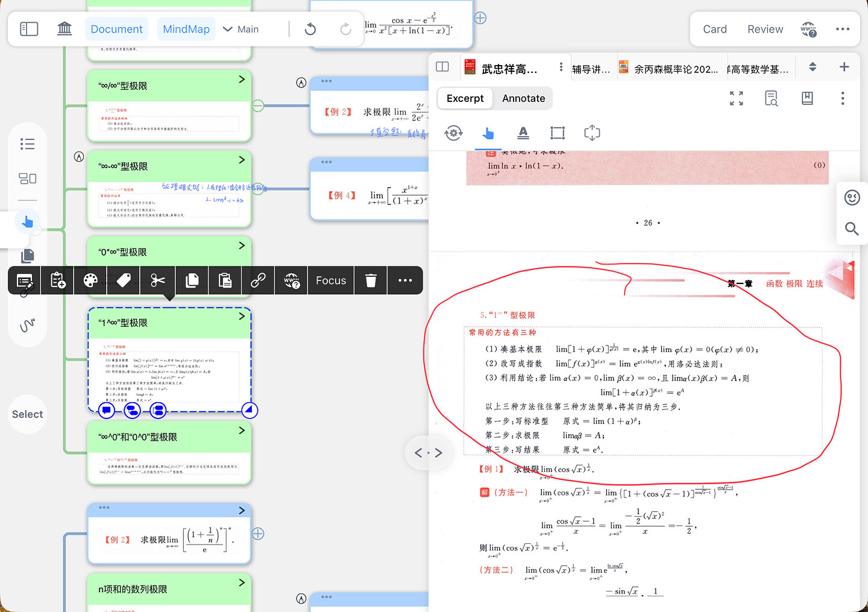Open the web help icon in top bar
This screenshot has width=868, height=612.
click(808, 29)
